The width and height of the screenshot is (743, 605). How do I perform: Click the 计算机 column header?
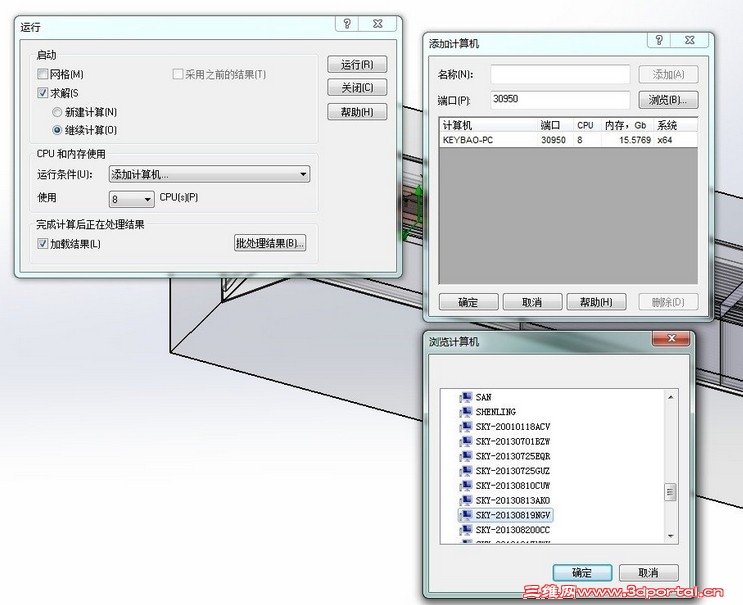point(488,125)
